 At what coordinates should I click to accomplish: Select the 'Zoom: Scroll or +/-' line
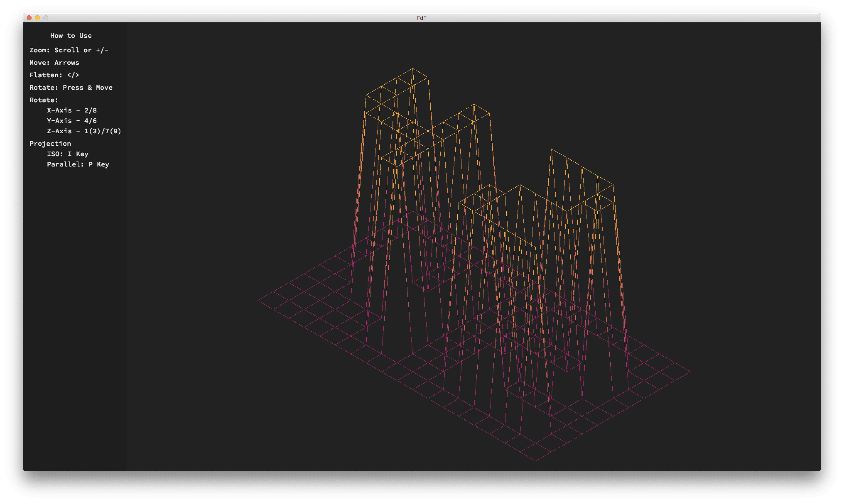[69, 50]
